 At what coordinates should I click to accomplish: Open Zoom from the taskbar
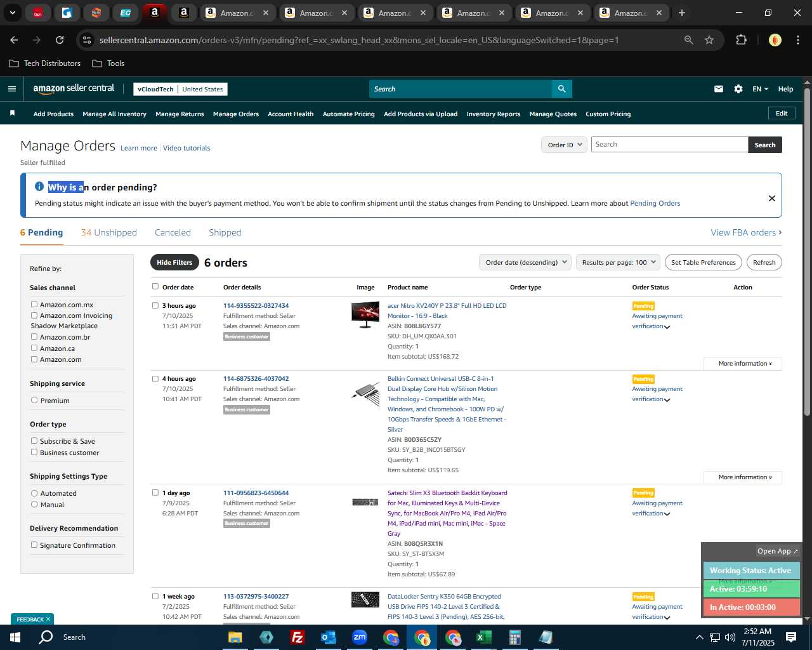click(360, 637)
